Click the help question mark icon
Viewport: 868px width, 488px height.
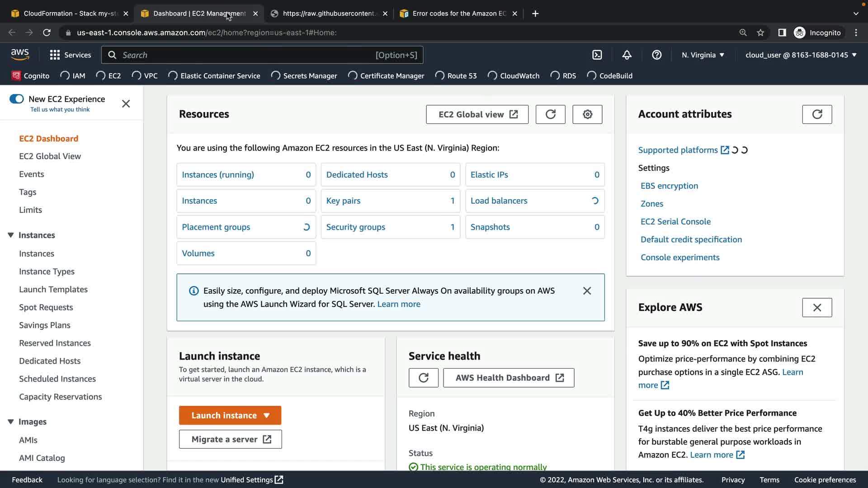(x=656, y=55)
